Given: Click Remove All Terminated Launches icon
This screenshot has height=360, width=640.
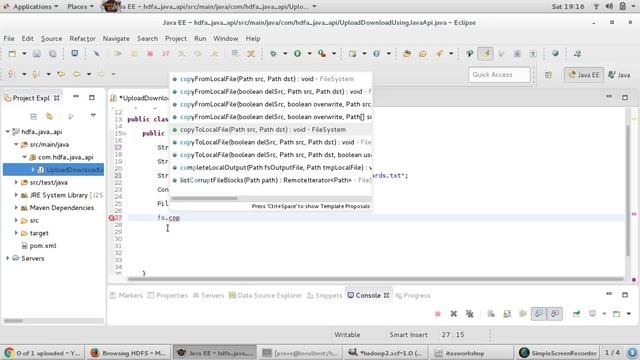Looking at the screenshot, I should (x=469, y=313).
